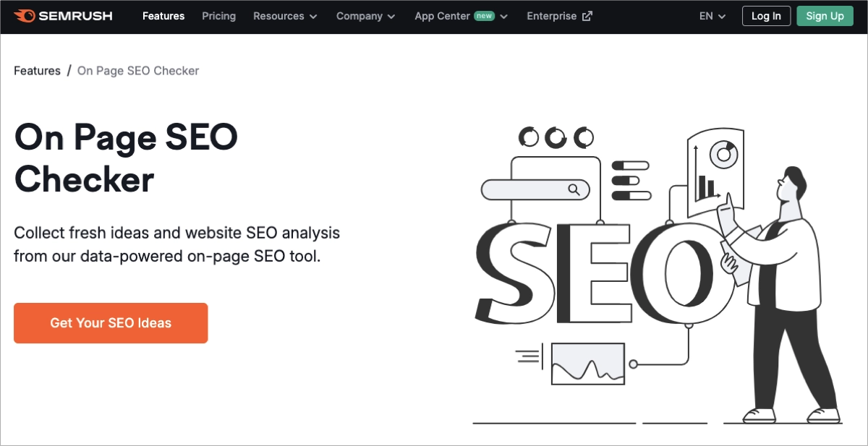Open the Enterprise page

[x=554, y=16]
